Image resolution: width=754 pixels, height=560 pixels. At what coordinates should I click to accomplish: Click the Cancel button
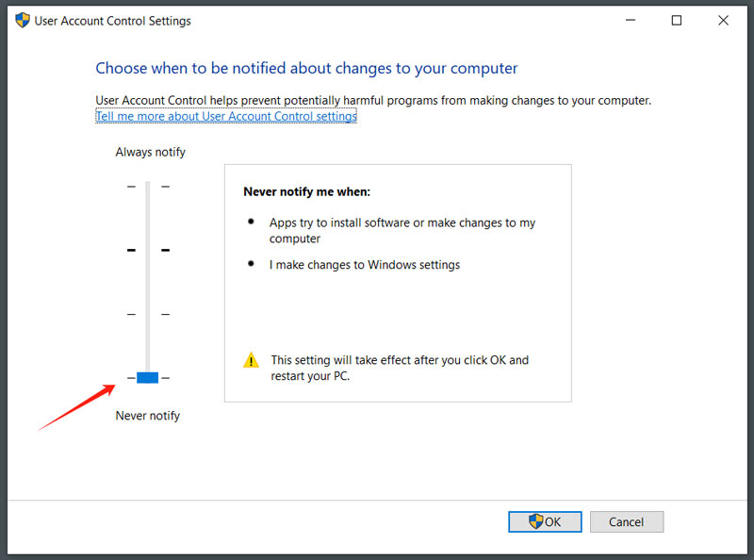pos(627,522)
